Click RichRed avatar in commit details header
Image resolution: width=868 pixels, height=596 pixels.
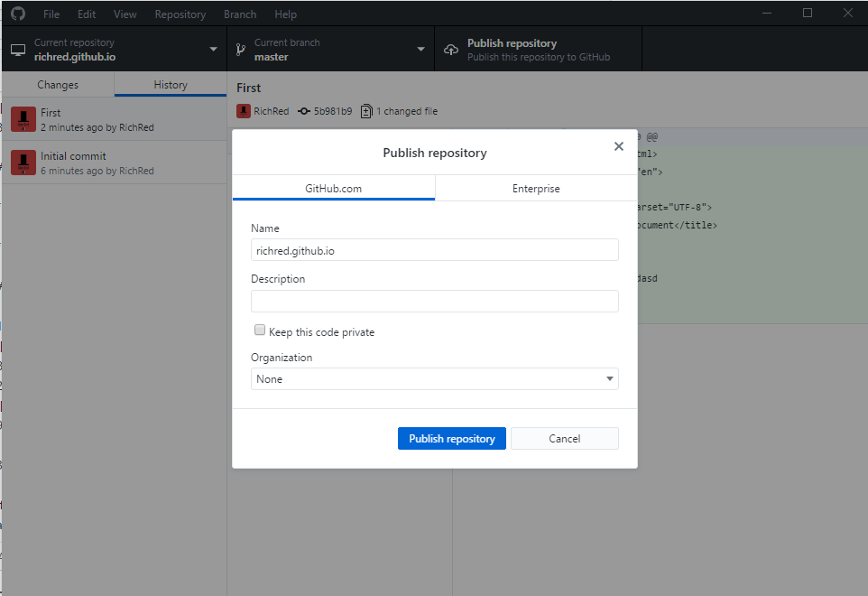point(244,111)
